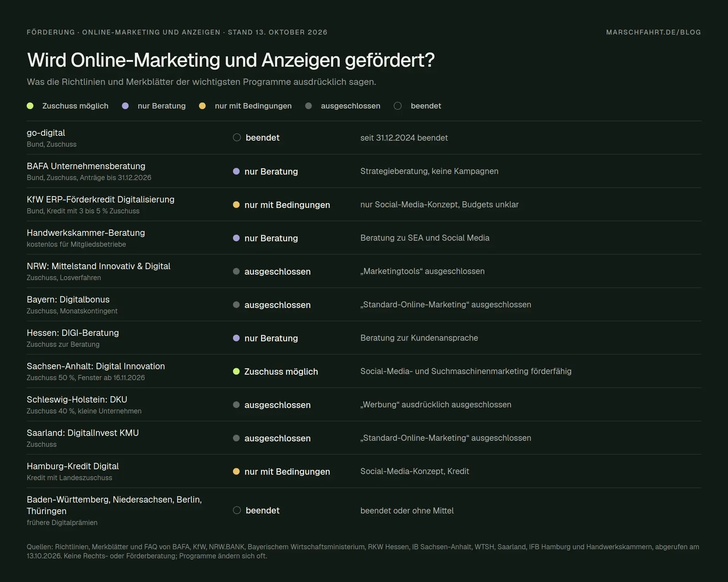728x582 pixels.
Task: Click the gray 'ausgeschlossen' legend dot
Action: 308,106
